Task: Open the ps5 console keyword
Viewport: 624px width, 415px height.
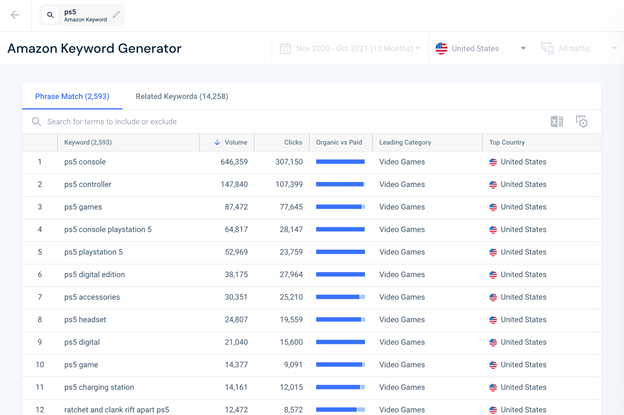Action: point(85,162)
